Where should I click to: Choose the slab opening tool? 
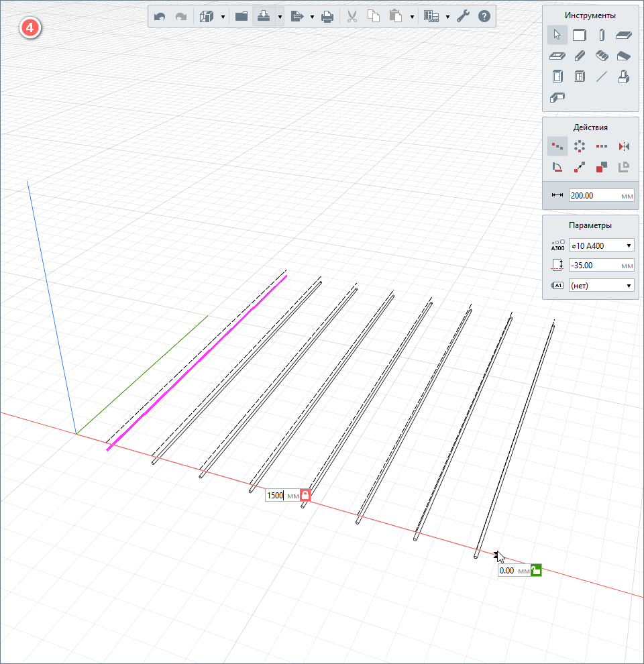pyautogui.click(x=557, y=56)
